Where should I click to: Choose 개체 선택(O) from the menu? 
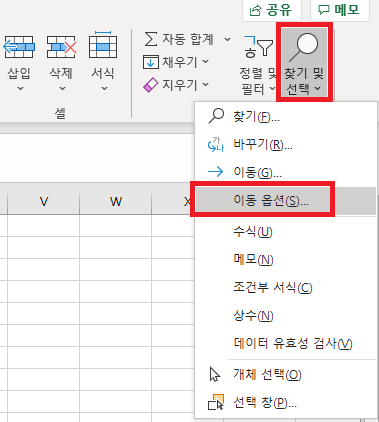point(286,375)
